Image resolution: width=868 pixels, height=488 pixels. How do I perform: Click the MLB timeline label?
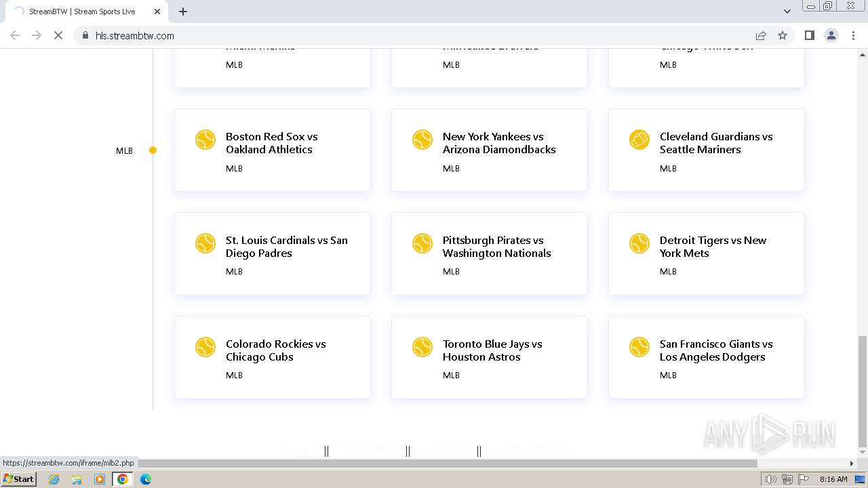[x=124, y=151]
